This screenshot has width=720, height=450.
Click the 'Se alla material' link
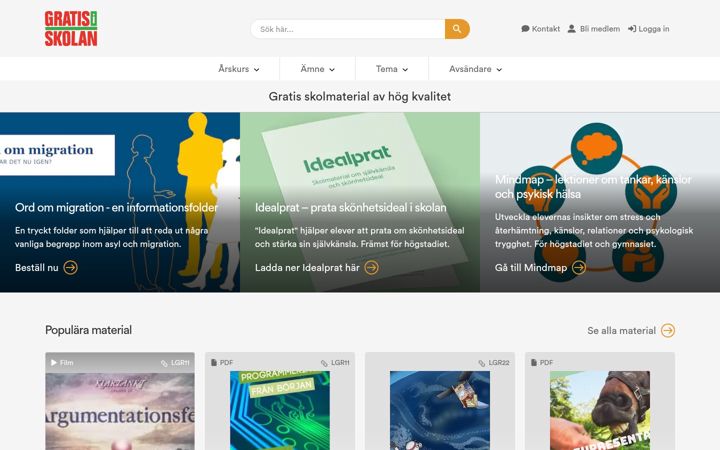click(621, 331)
